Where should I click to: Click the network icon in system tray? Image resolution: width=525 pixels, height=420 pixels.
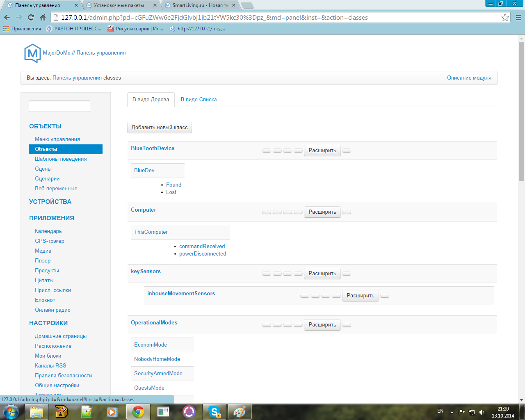point(472,412)
